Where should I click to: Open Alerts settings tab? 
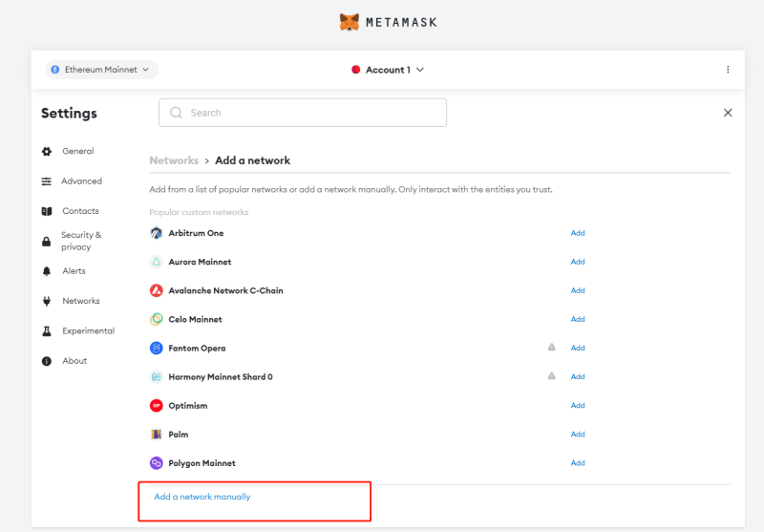tap(74, 271)
